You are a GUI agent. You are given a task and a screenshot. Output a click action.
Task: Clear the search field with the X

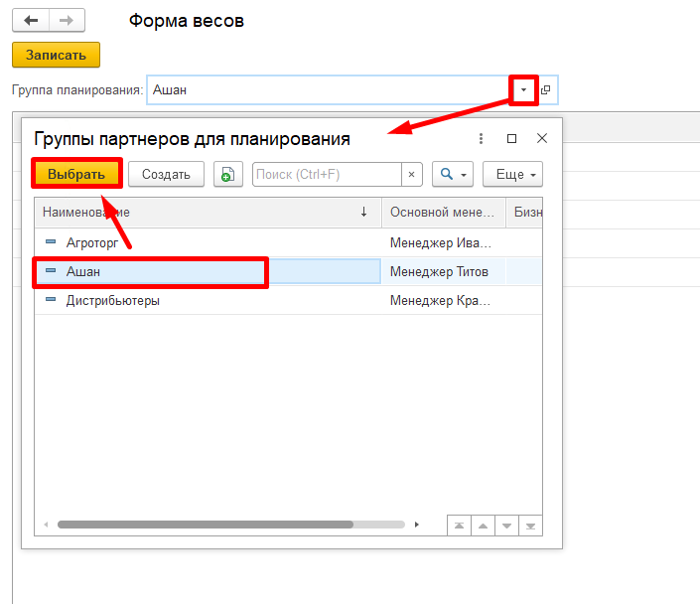[412, 174]
